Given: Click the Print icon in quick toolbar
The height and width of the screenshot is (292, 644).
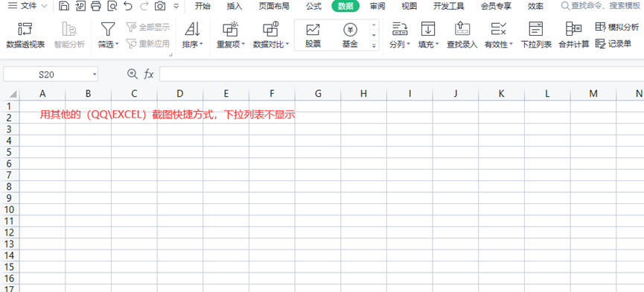Looking at the screenshot, I should [96, 6].
